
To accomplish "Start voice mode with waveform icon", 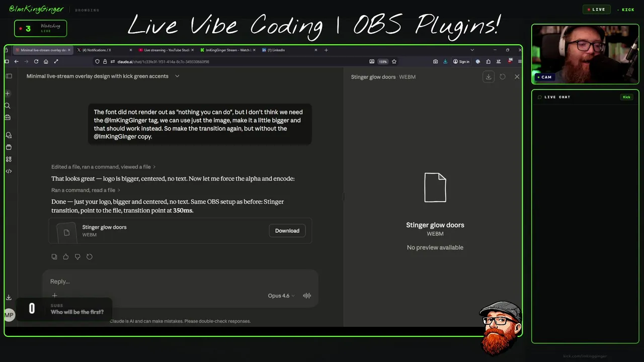I will pos(307,296).
